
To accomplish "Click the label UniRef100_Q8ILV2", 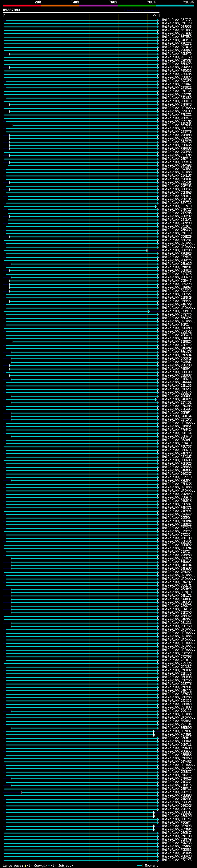I will 177,220.
